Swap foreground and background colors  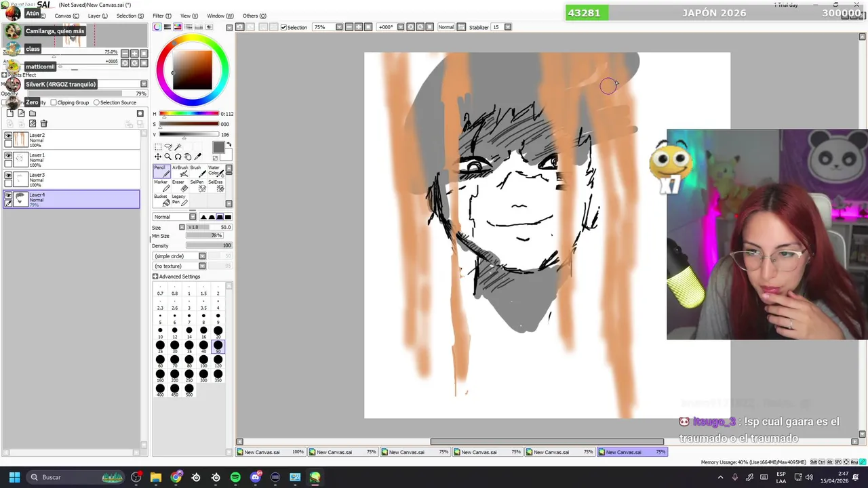pos(229,144)
